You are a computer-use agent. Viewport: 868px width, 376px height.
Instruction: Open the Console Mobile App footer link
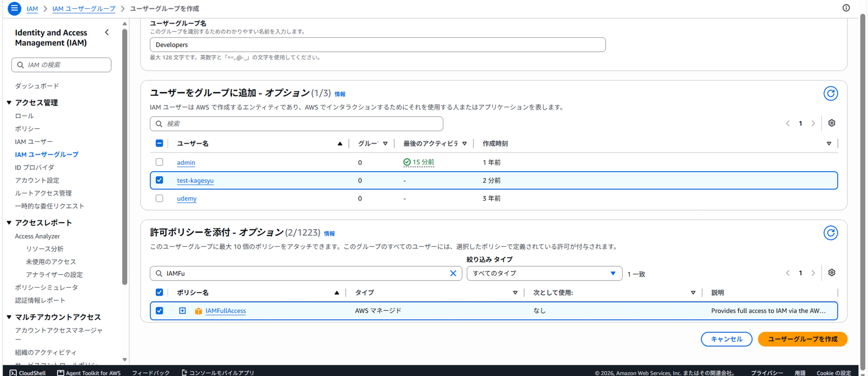coord(218,372)
